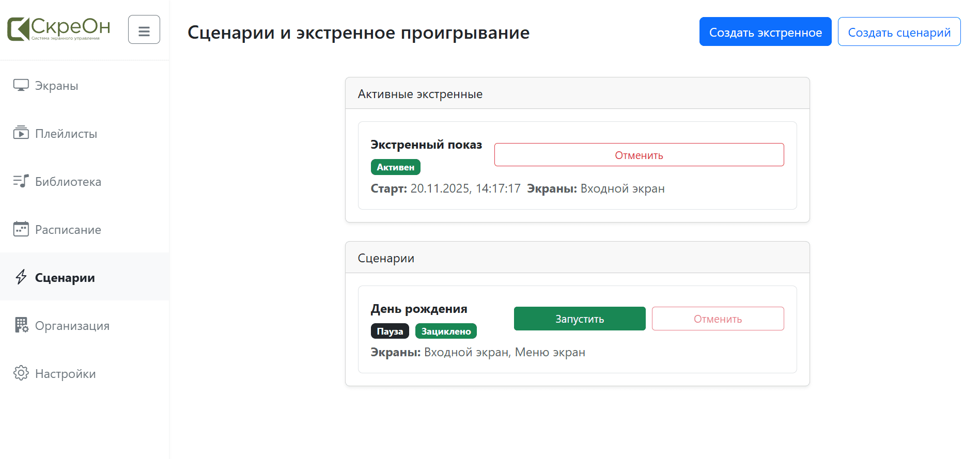Launch the День рождения scenario
Image resolution: width=980 pixels, height=459 pixels.
[x=579, y=319]
